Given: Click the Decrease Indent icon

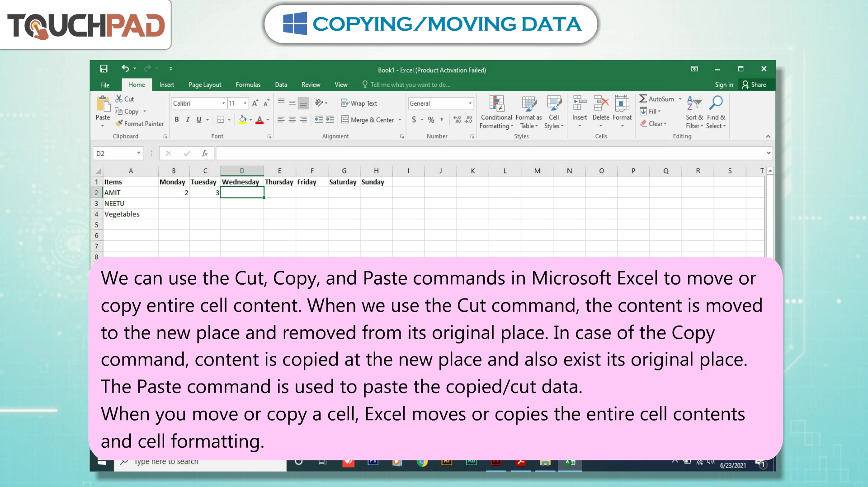Looking at the screenshot, I should click(319, 120).
